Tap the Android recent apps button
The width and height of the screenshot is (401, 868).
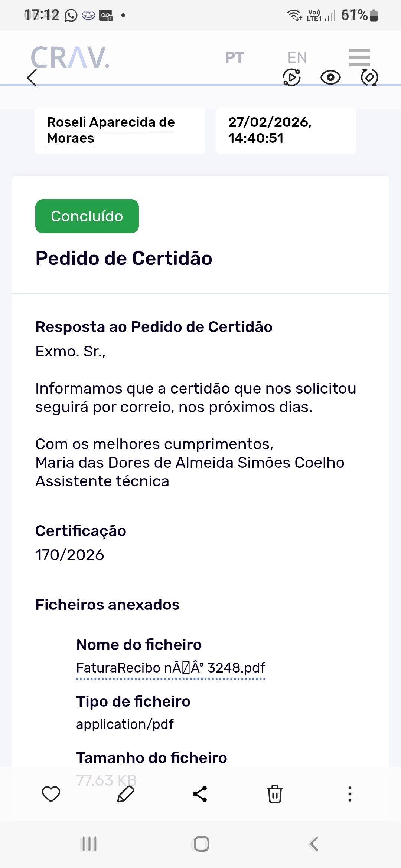pos(89,844)
